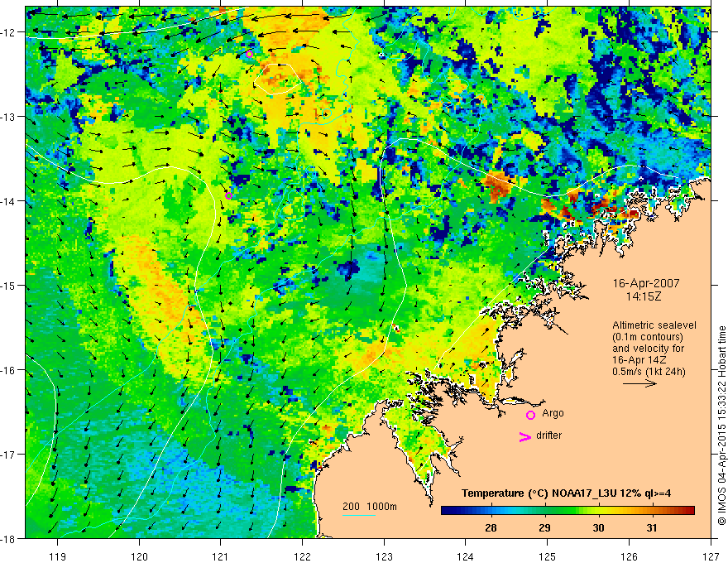Screen dimensions: 728x563
Task: Click the '(0.1m contours)' caption line
Action: coord(648,337)
